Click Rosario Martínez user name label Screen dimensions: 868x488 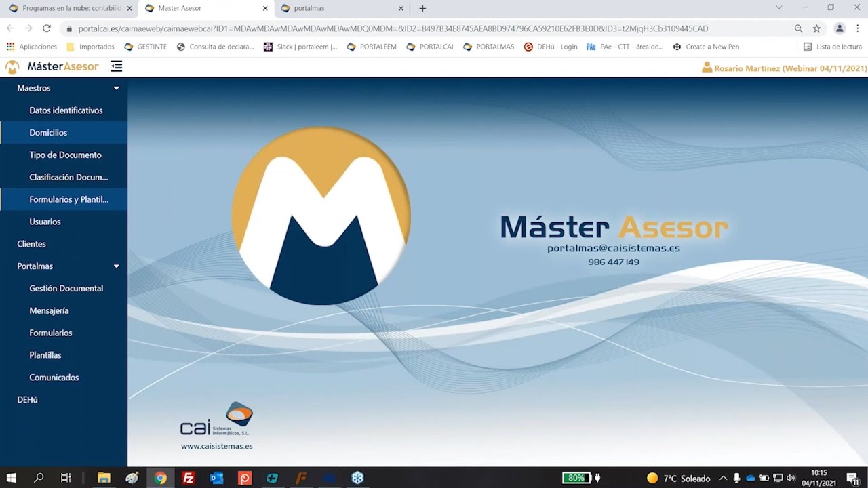point(791,68)
